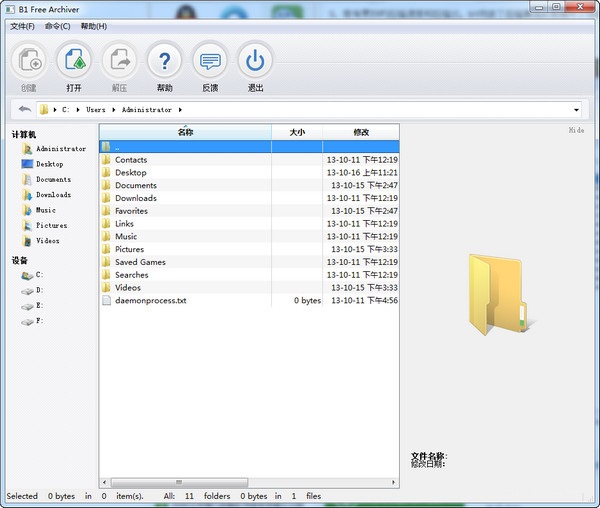The image size is (600, 508).
Task: Hide the preview panel with Hide link
Action: [x=576, y=130]
